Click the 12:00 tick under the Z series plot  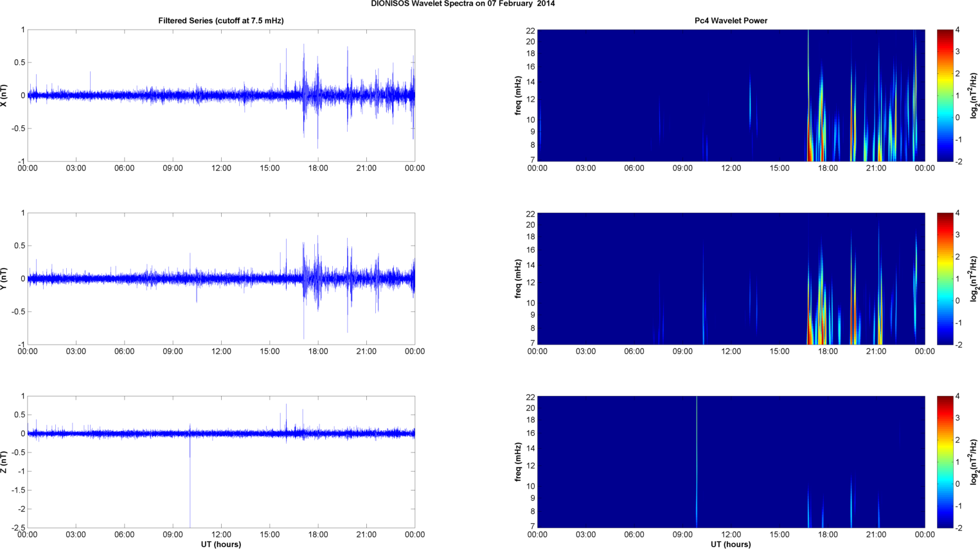(x=221, y=535)
